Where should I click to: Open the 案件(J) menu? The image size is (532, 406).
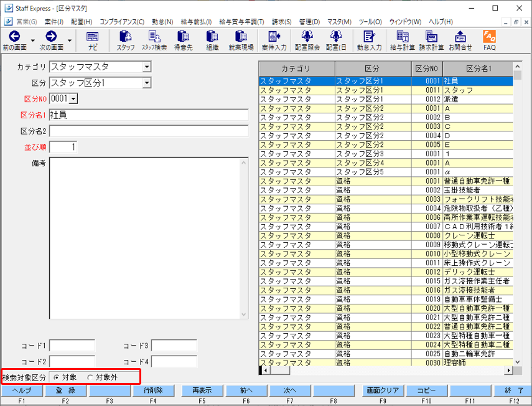[54, 22]
